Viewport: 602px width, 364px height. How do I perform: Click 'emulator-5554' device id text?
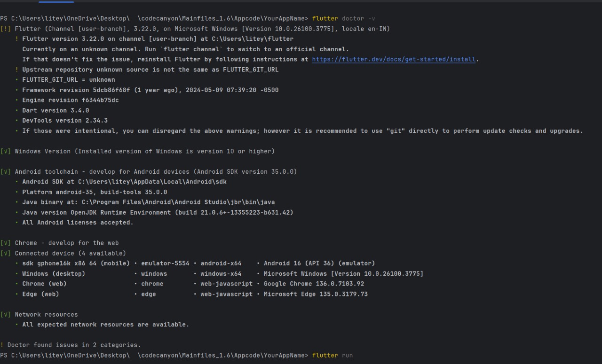click(x=165, y=263)
